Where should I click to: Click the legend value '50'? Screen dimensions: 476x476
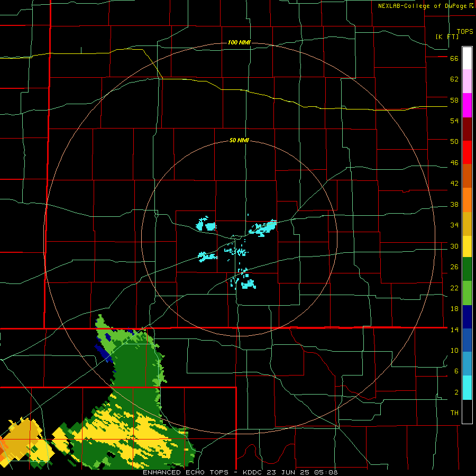454,141
